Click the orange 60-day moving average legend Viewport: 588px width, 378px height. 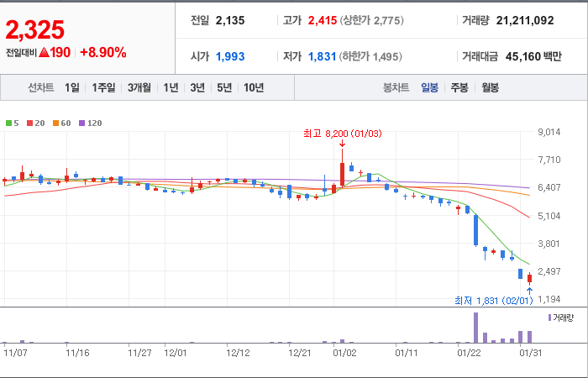pyautogui.click(x=61, y=123)
